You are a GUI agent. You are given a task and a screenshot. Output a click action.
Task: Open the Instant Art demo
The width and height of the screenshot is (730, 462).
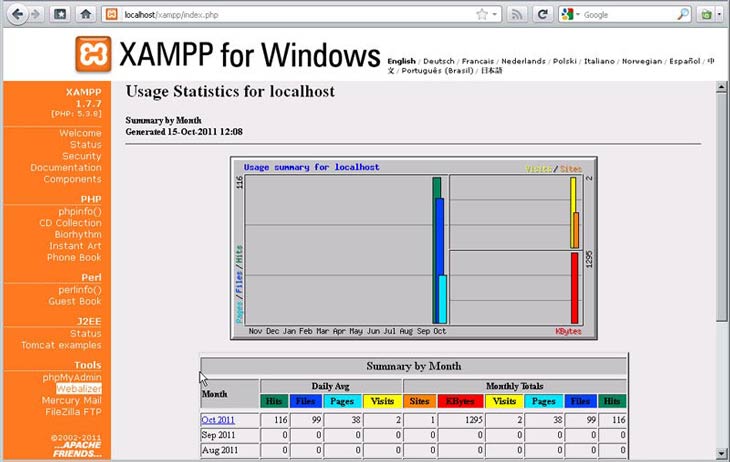[75, 246]
